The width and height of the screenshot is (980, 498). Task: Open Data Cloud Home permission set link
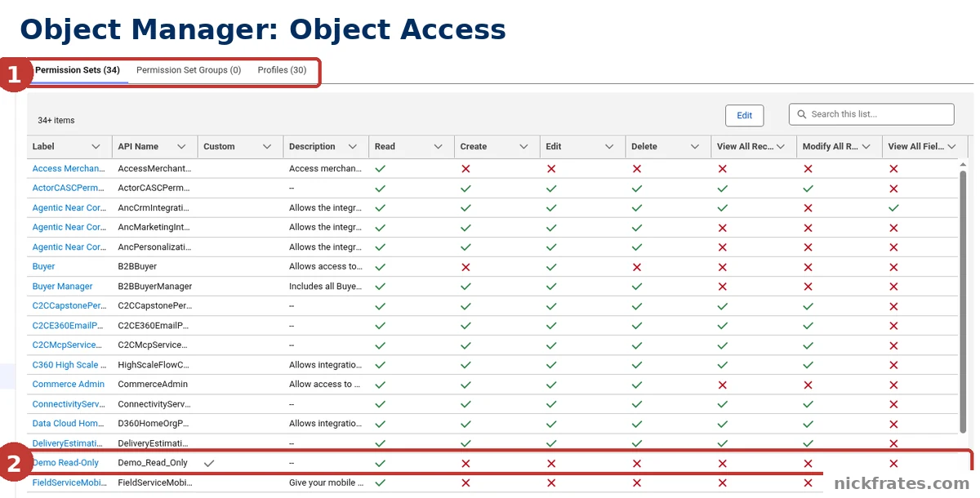click(69, 424)
